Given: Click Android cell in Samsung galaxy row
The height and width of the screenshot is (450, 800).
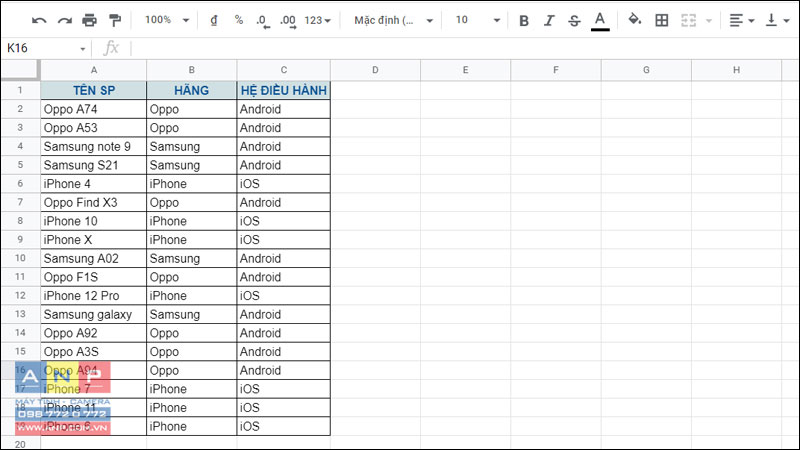Looking at the screenshot, I should tap(284, 314).
